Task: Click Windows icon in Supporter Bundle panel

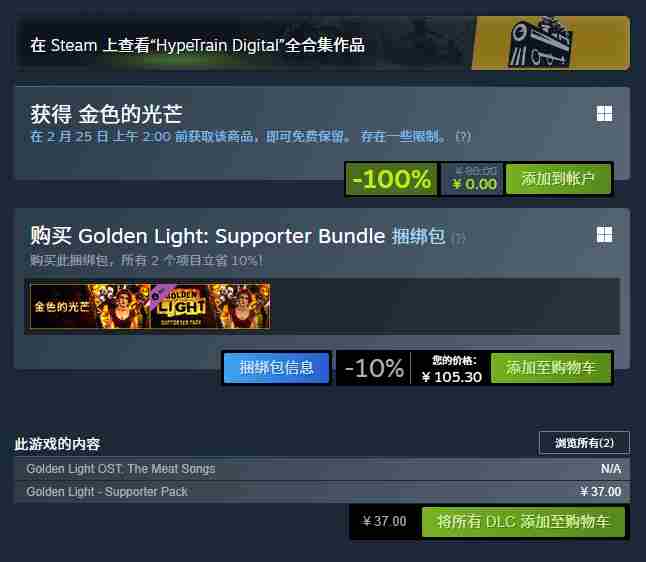Action: [x=604, y=234]
